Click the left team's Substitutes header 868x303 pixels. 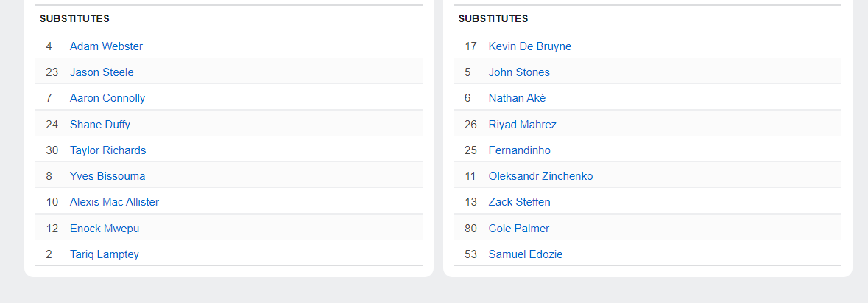[75, 18]
